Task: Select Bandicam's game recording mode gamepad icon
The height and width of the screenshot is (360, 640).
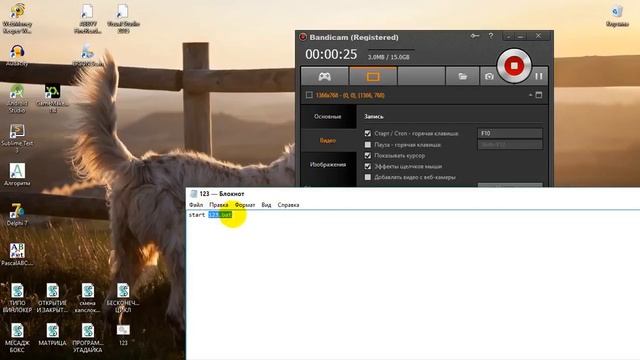Action: click(324, 76)
